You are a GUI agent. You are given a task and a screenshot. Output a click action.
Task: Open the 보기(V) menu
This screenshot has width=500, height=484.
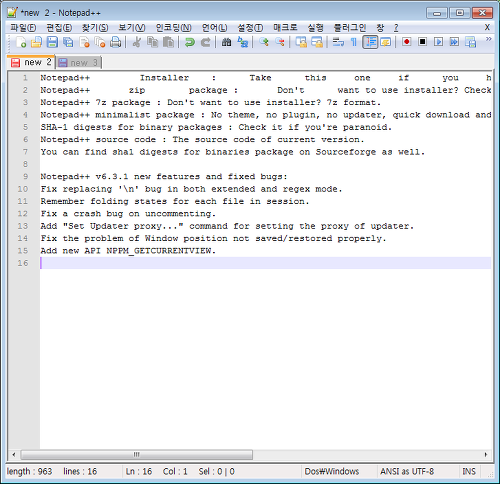[x=132, y=28]
